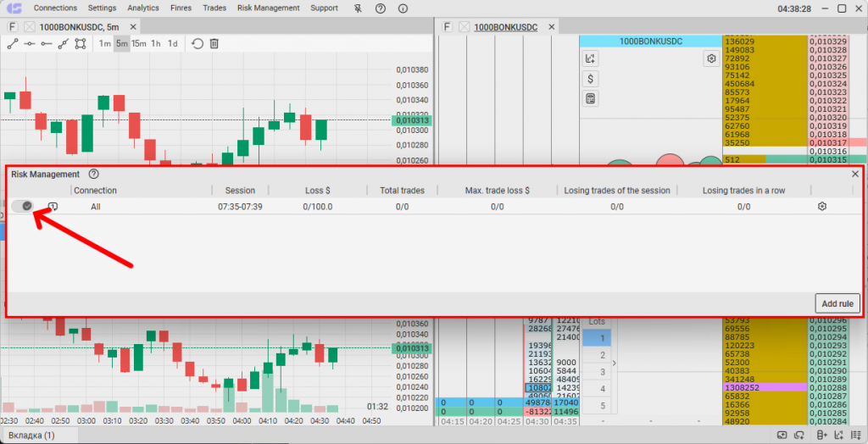Click the numbered note icon beside the rule toggle
Screen dimensions: 868x444
pos(53,207)
